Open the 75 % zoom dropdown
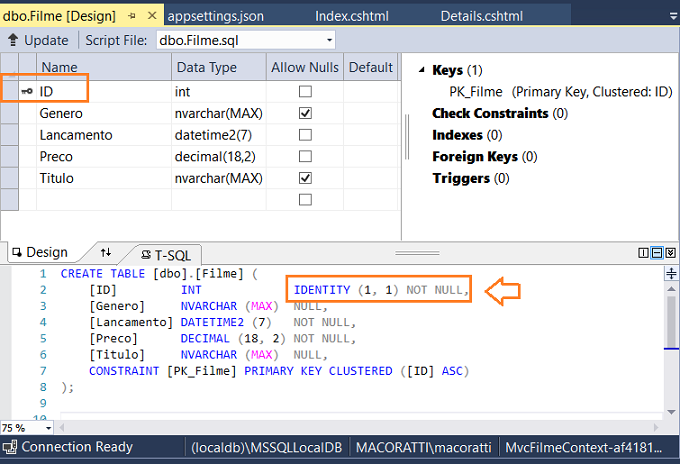 (48, 428)
